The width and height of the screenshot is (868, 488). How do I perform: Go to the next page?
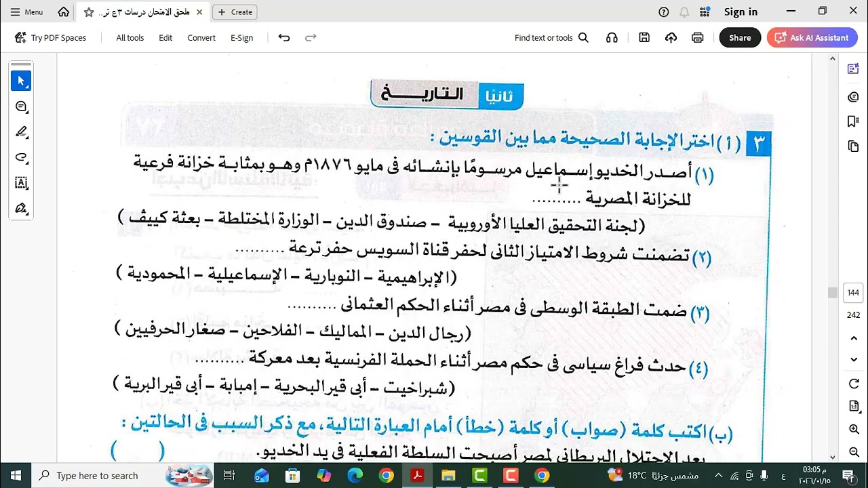854,360
